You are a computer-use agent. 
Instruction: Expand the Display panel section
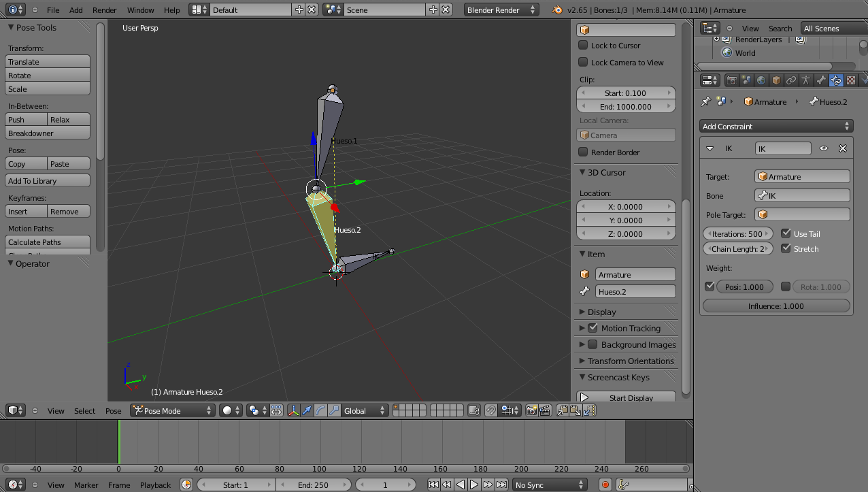click(x=602, y=312)
